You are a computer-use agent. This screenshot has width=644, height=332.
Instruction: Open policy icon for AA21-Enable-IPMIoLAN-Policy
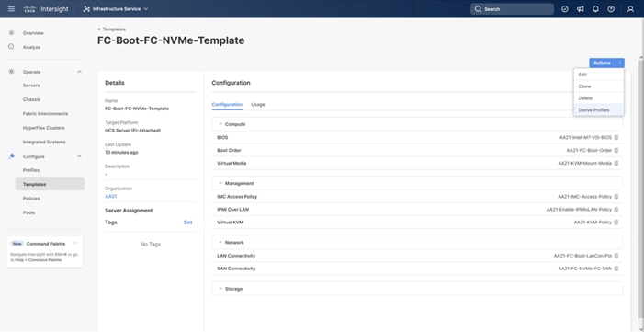616,210
